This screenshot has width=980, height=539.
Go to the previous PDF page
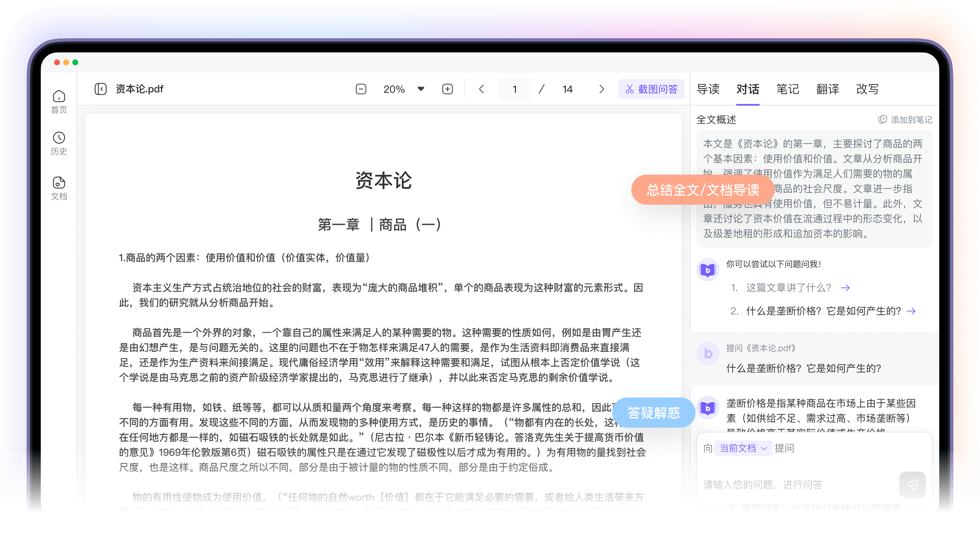pos(481,89)
